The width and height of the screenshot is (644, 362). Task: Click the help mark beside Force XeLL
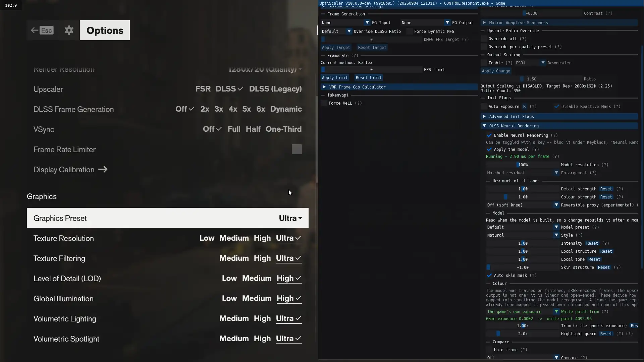(x=358, y=103)
